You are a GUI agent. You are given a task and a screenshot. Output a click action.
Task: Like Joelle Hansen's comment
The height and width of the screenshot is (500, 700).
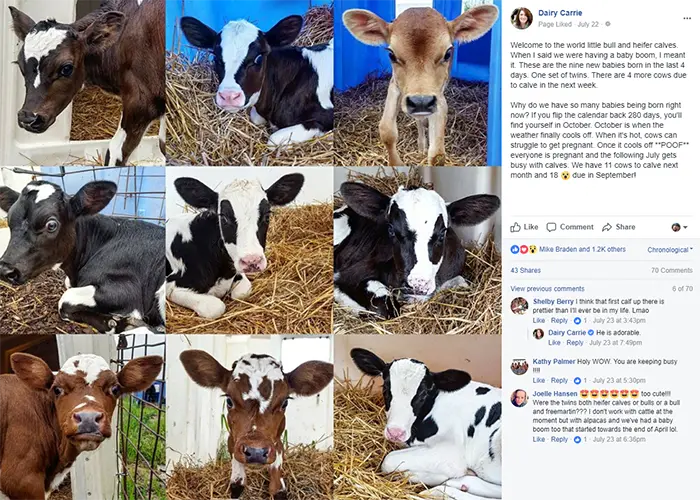(x=538, y=440)
